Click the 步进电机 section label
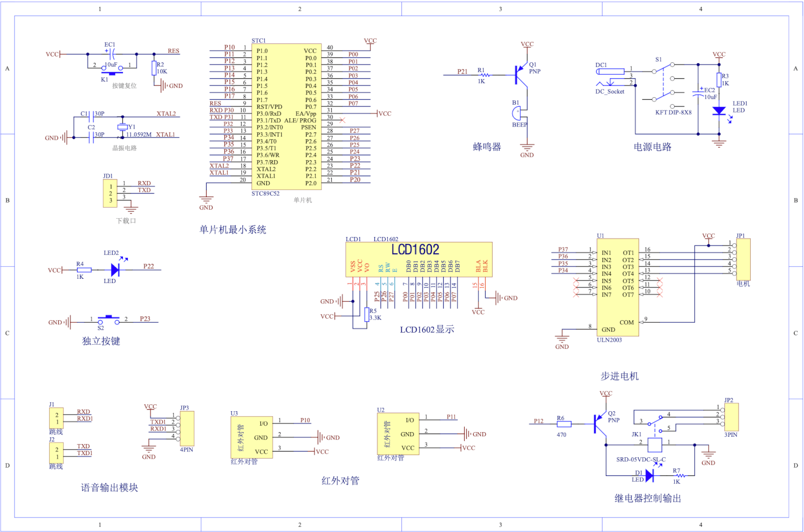The width and height of the screenshot is (804, 532). point(620,376)
